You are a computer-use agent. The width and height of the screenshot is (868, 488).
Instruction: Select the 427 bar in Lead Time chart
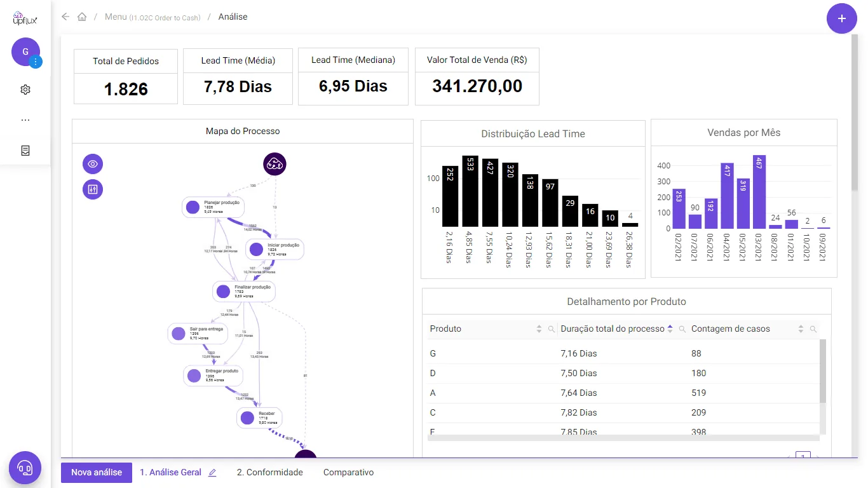[490, 193]
